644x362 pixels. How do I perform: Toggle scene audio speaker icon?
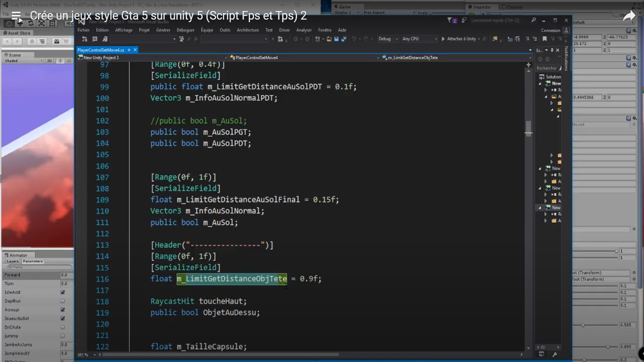click(x=69, y=61)
